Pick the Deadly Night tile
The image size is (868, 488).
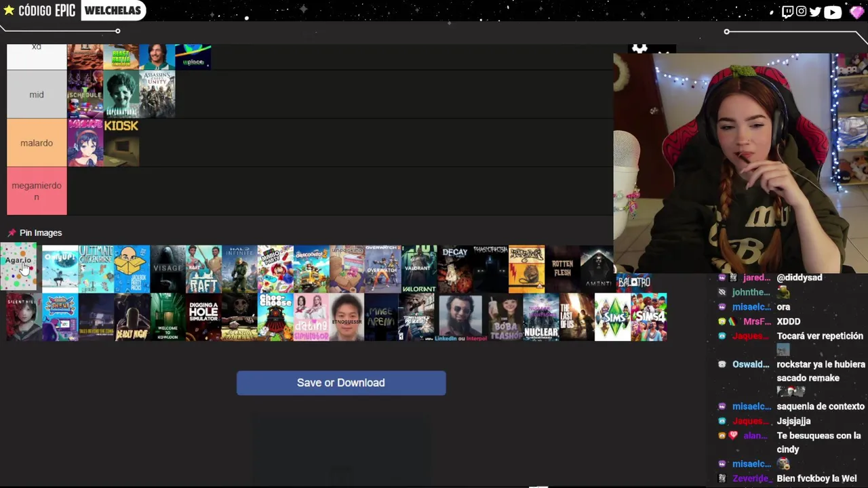pyautogui.click(x=132, y=317)
